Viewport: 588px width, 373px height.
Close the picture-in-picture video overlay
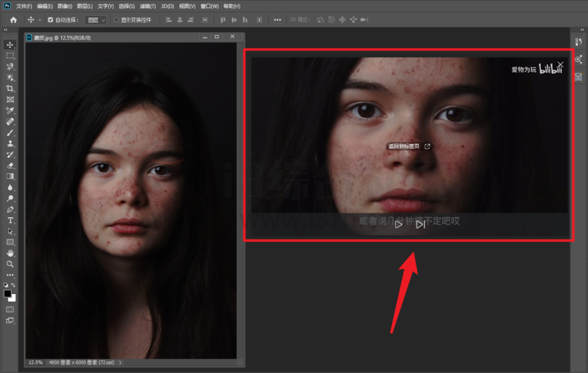point(560,64)
